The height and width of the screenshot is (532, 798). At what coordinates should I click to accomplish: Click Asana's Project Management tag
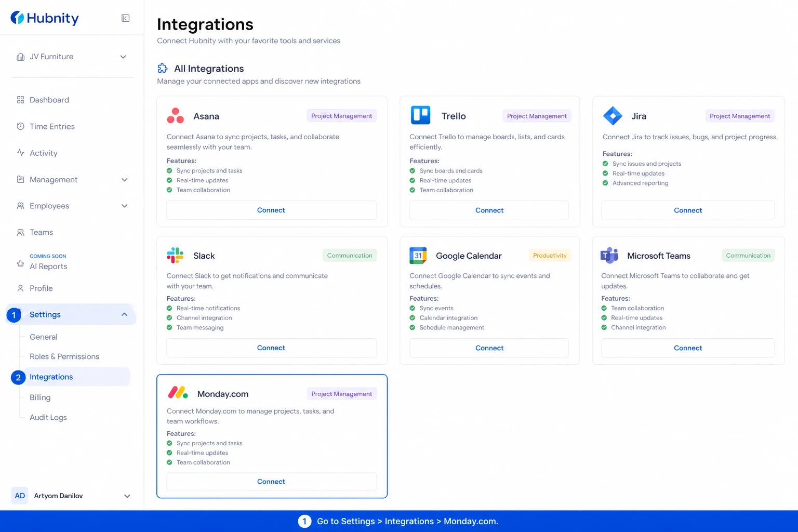coord(341,116)
